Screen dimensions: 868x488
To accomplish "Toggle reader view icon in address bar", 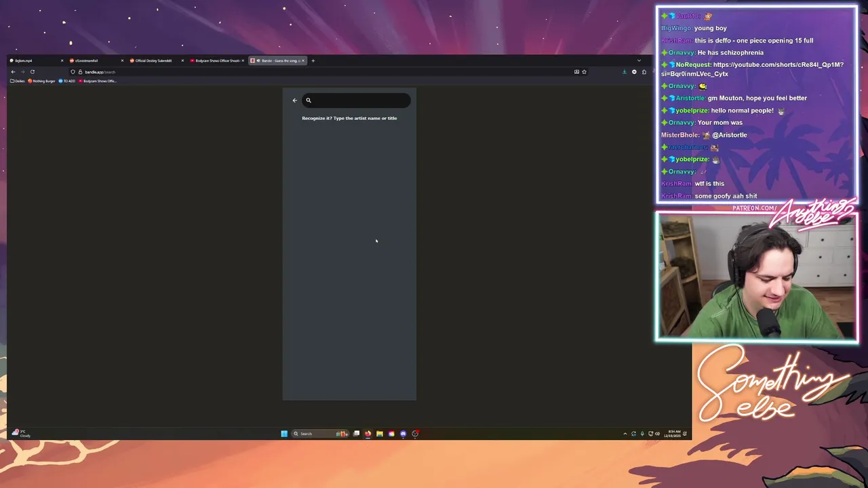I will click(576, 72).
